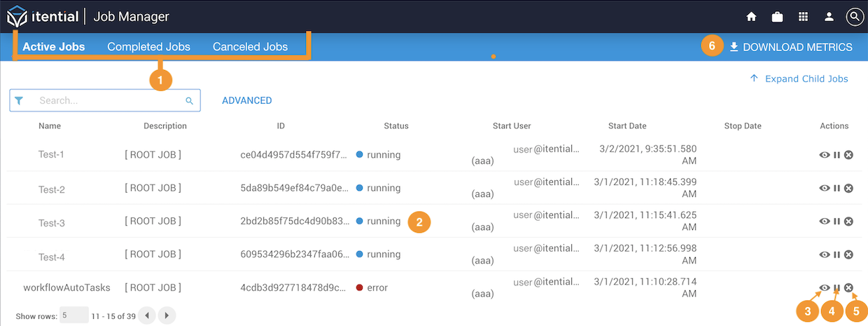Switch to Canceled Jobs tab

(x=250, y=47)
